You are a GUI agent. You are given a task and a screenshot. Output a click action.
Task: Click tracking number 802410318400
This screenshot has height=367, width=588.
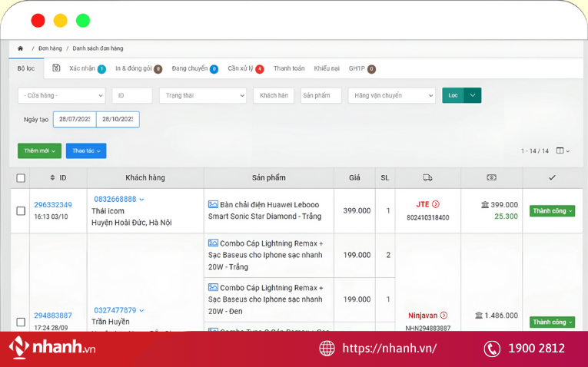[428, 217]
